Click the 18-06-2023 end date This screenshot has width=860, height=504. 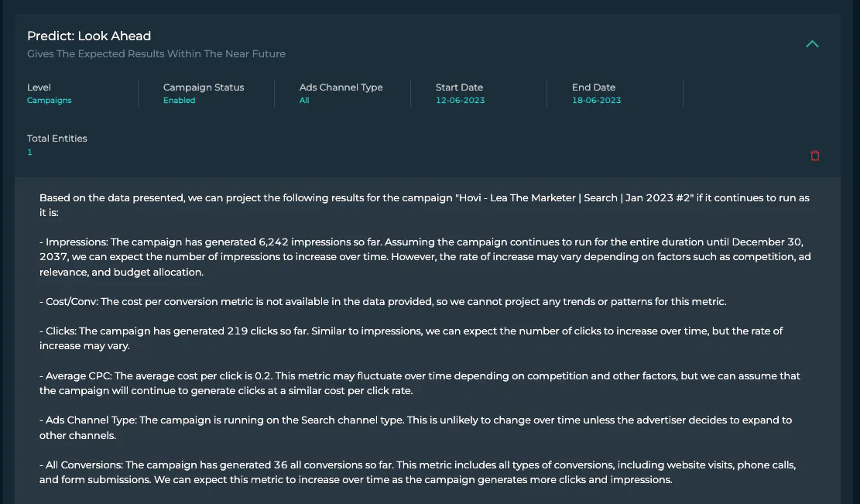click(596, 101)
